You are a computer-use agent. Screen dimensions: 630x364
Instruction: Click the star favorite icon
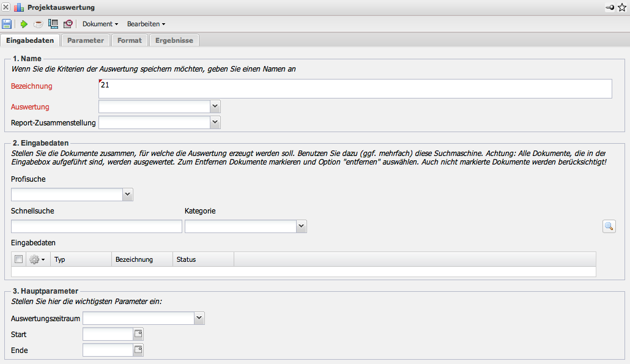click(x=622, y=7)
